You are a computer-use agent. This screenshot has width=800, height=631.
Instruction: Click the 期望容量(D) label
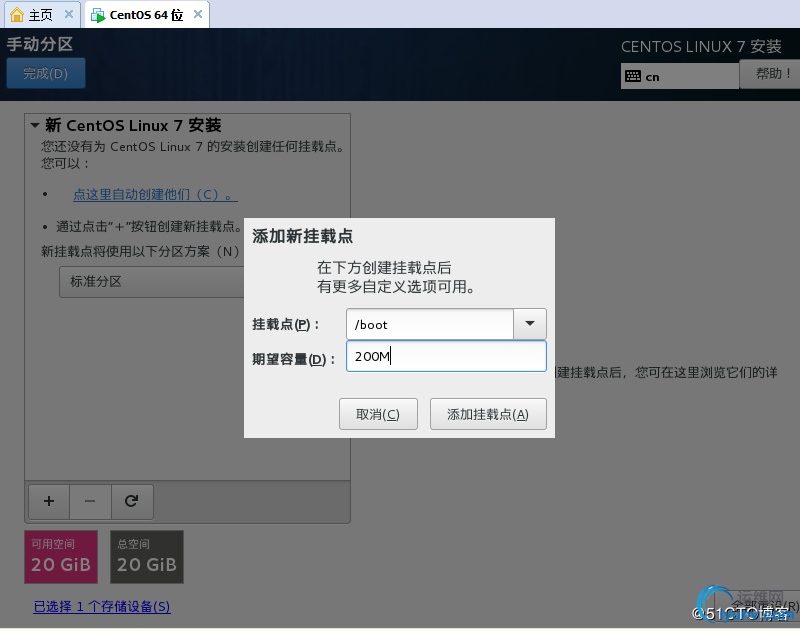pos(294,359)
